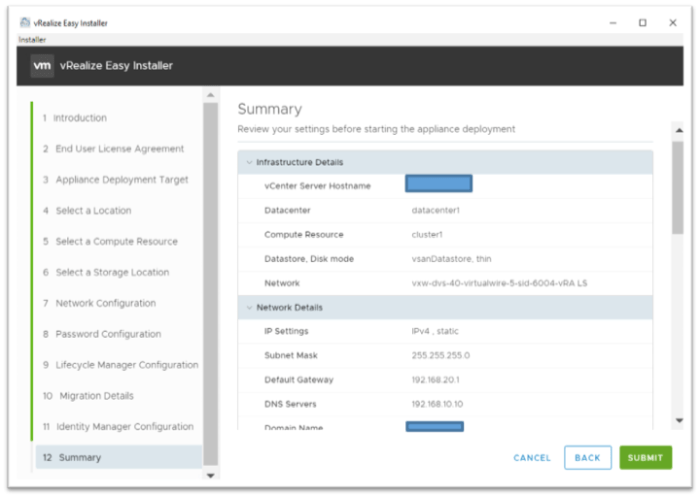The height and width of the screenshot is (498, 700).
Task: Collapse the Infrastructure Details section
Action: pos(250,162)
